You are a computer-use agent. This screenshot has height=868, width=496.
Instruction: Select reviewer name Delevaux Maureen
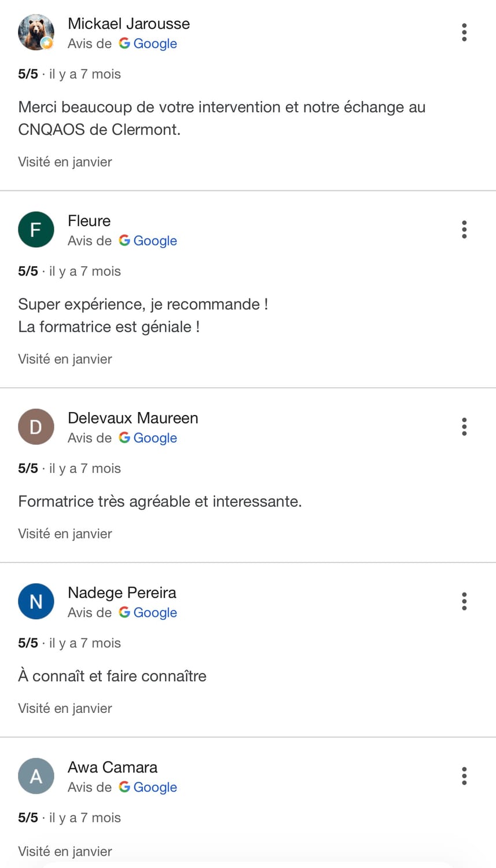133,418
